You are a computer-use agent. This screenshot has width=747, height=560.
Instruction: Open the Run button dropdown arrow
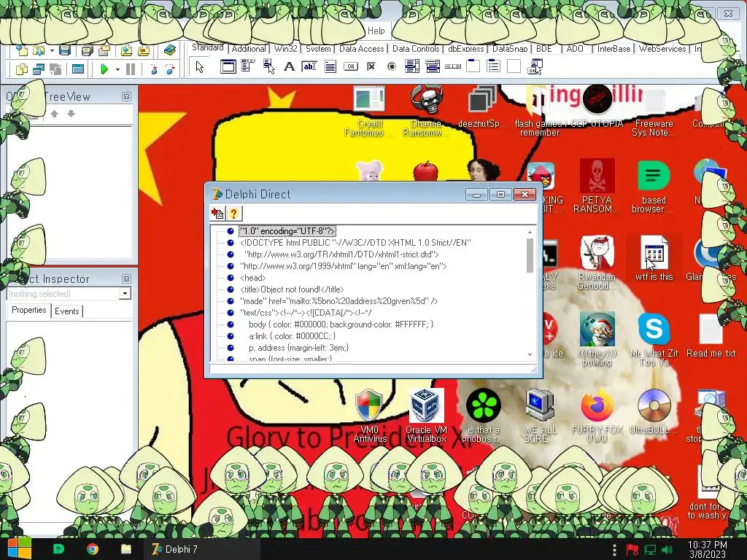pyautogui.click(x=117, y=69)
